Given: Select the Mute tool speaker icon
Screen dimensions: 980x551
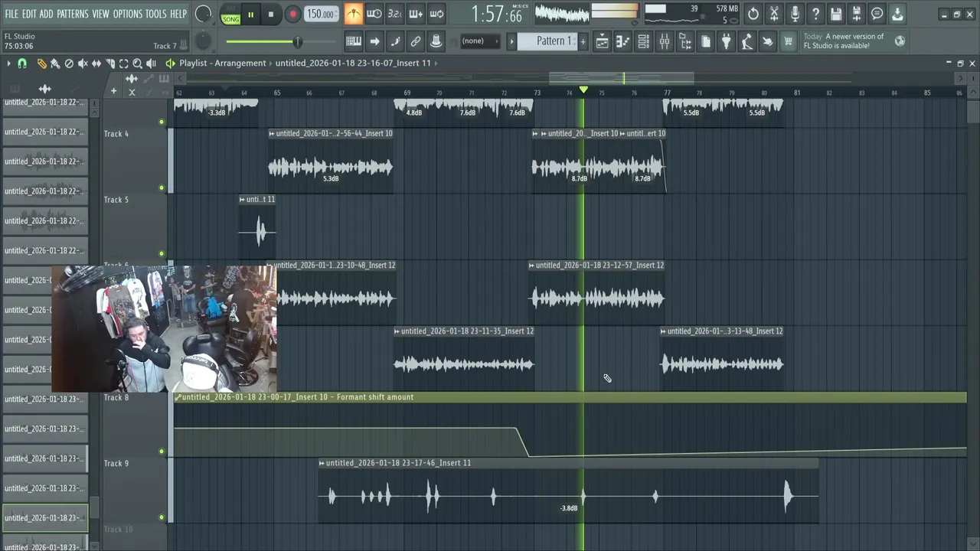Looking at the screenshot, I should [83, 64].
